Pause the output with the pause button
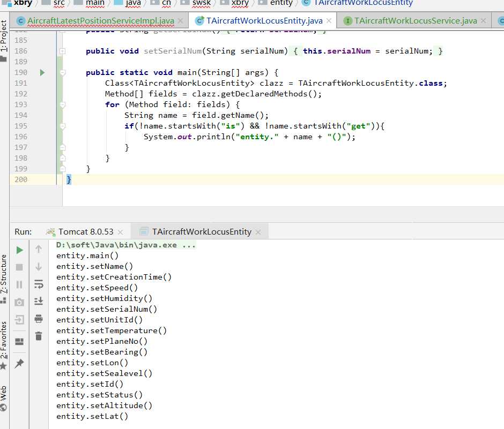Screen dimensions: 504x429 19,284
